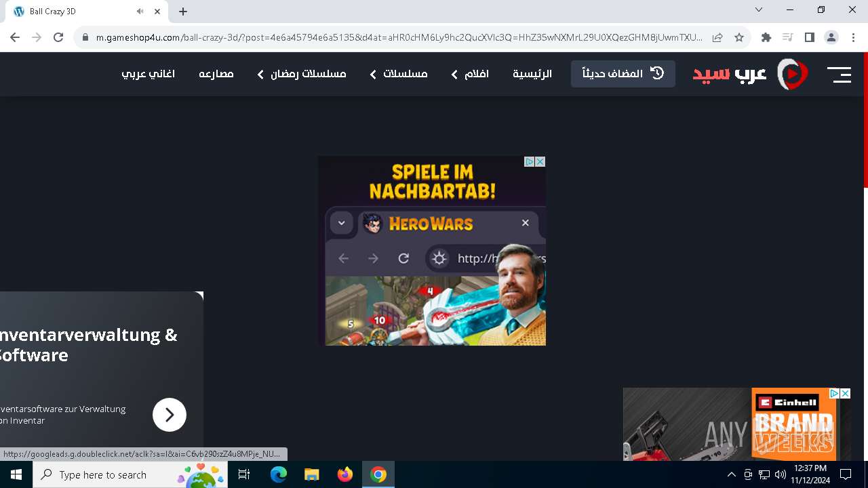This screenshot has height=488, width=868.
Task: Open the 'مصارعه' wrestling link
Action: coord(216,74)
